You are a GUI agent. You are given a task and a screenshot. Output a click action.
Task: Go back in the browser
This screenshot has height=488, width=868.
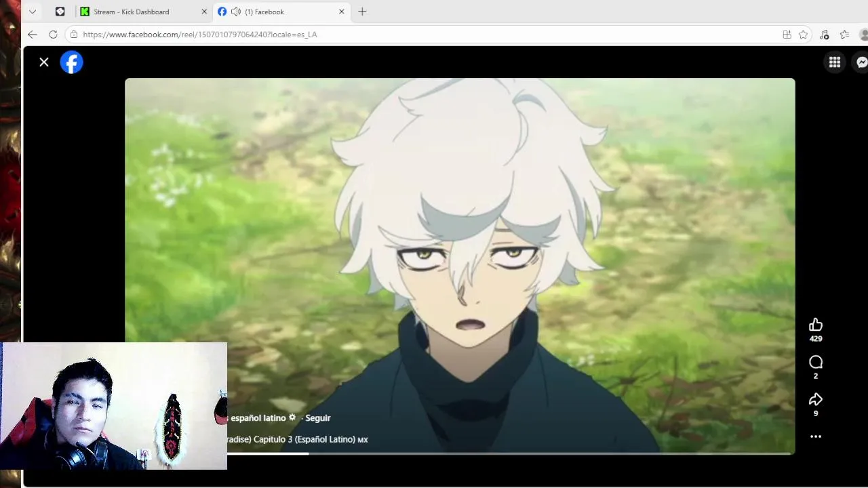[32, 35]
